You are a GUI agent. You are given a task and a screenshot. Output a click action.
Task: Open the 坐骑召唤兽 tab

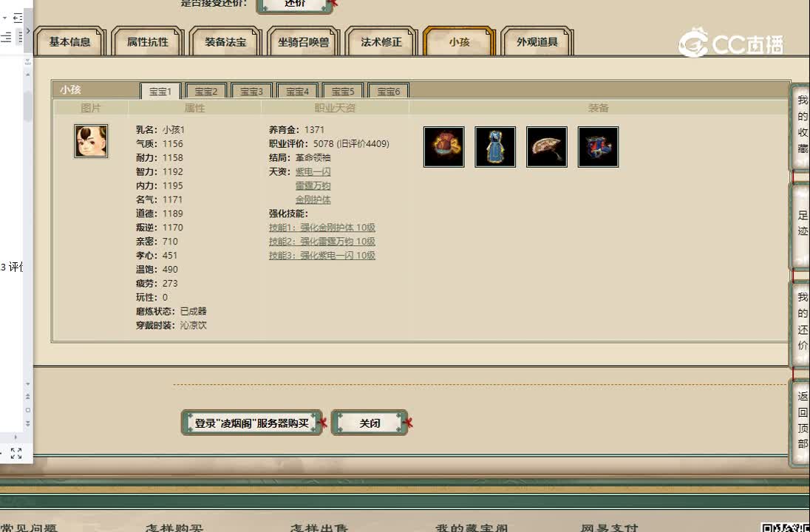click(303, 42)
